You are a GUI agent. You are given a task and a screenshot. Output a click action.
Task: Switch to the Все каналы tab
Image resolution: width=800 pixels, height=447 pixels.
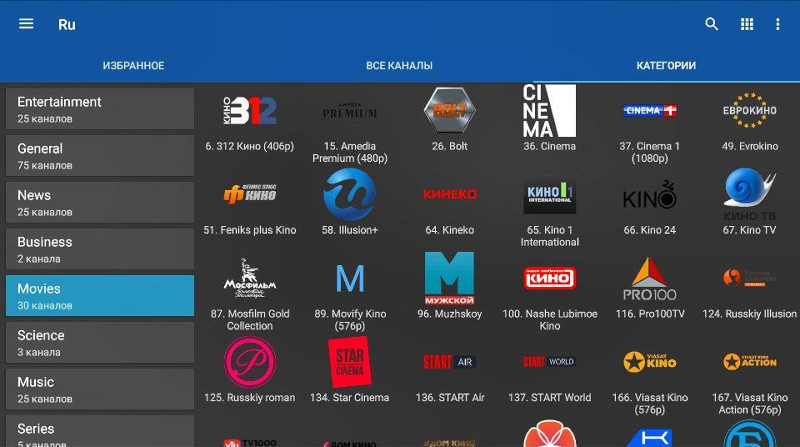399,65
